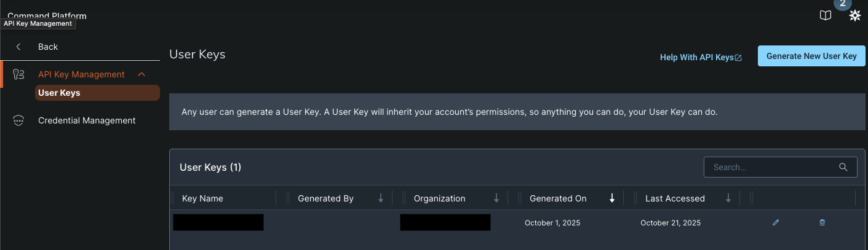Click the magnifier icon in search box
The height and width of the screenshot is (250, 868).
pos(843,167)
